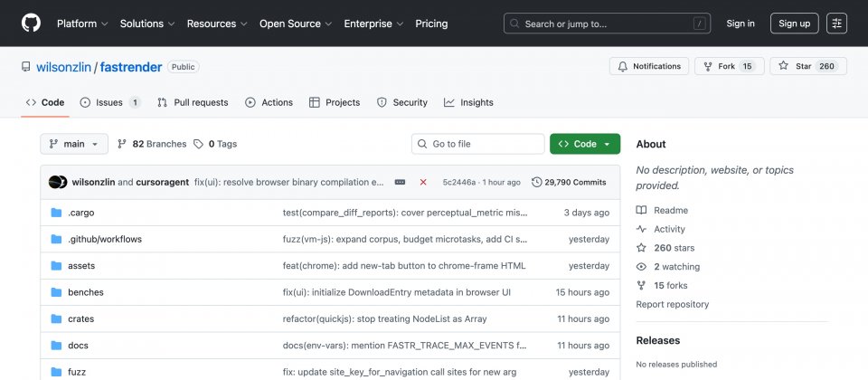Expand the green Code dropdown button
The width and height of the screenshot is (868, 380).
584,144
